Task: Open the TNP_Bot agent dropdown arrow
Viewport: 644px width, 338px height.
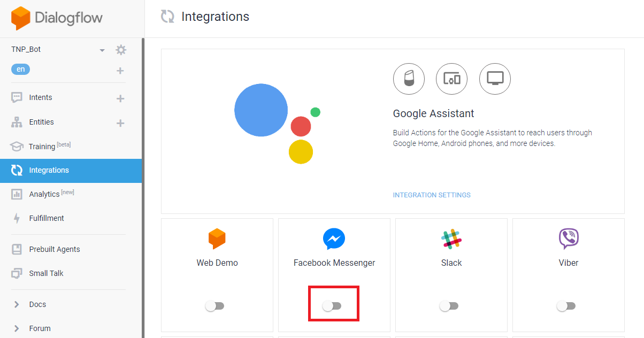Action: pos(102,50)
